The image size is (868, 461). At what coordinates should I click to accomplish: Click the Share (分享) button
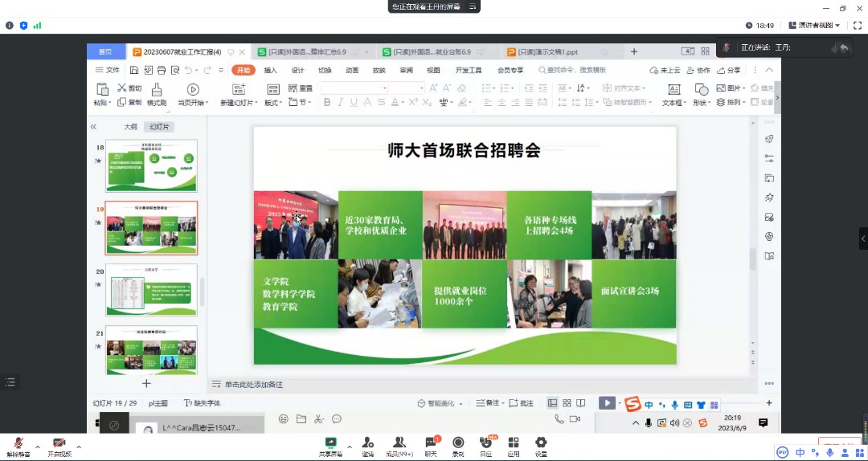coord(729,71)
